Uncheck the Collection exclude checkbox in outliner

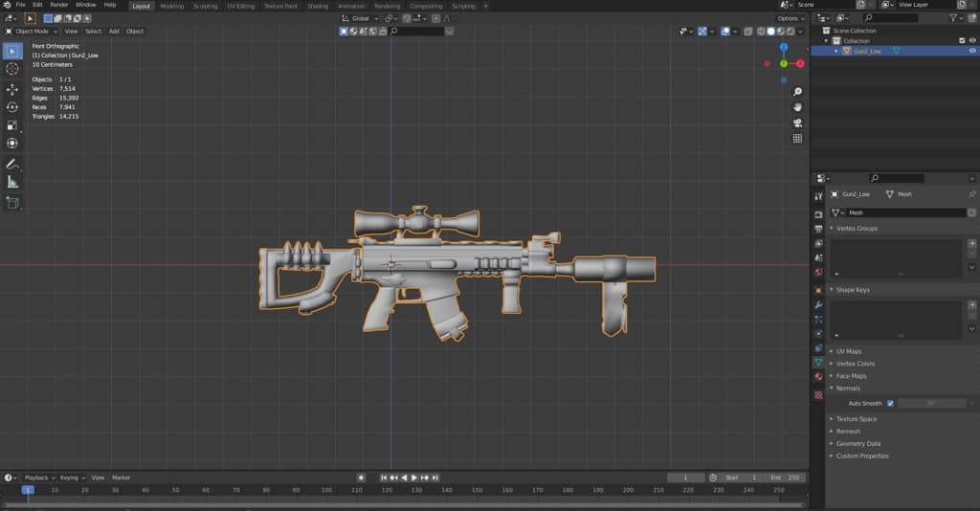pos(962,40)
